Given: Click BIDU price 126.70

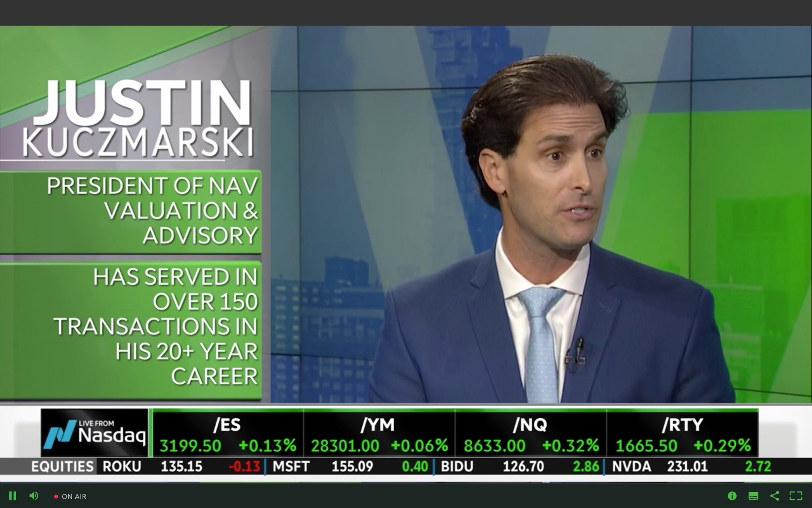Looking at the screenshot, I should coord(523,466).
